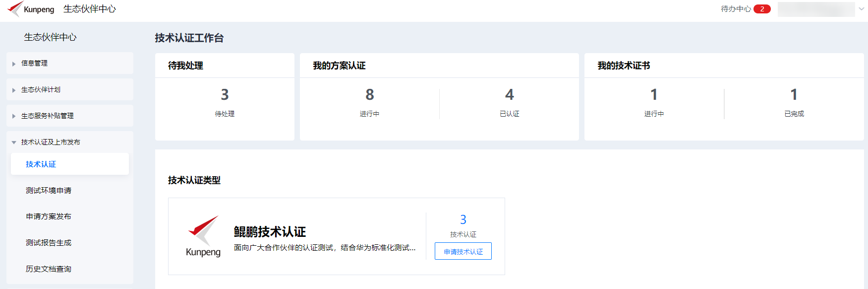Image resolution: width=868 pixels, height=289 pixels.
Task: Click the 鲲鹏技术认证 card title
Action: (270, 232)
